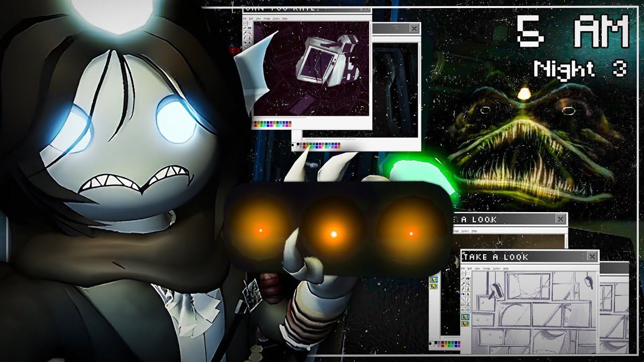Open Help menu in front TAKE A LOOK window
Image resolution: width=644 pixels, height=362 pixels.
[x=506, y=268]
